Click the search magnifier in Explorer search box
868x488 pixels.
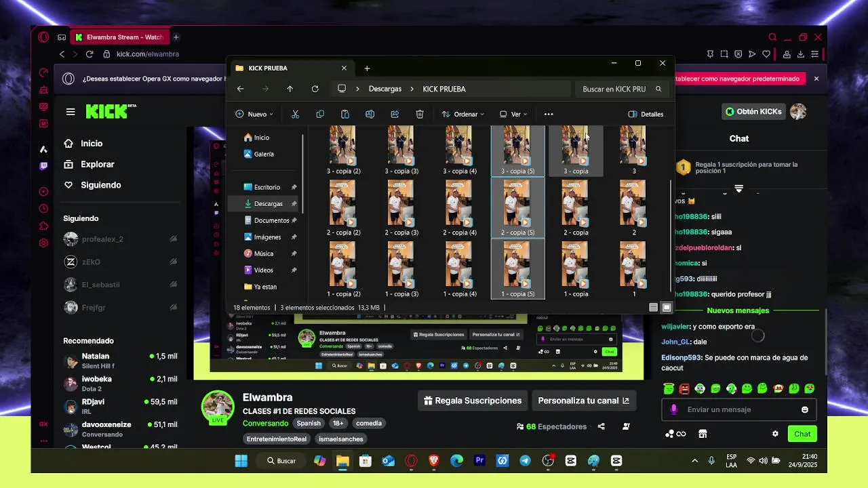[658, 89]
